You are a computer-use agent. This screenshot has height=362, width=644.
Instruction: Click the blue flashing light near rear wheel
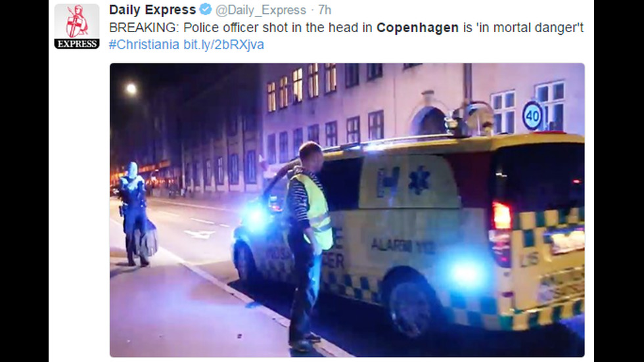[x=466, y=272]
